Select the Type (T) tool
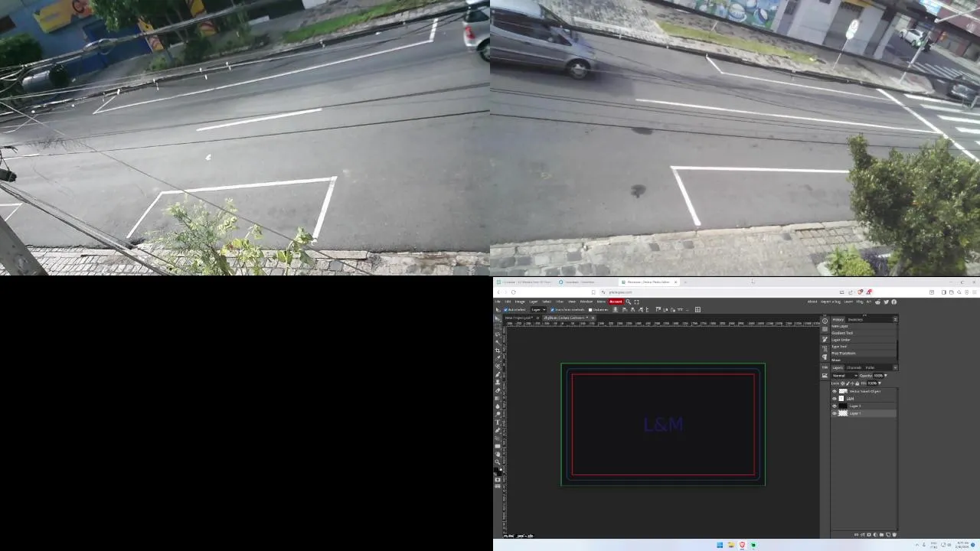Screen dimensions: 980x551 (498, 422)
